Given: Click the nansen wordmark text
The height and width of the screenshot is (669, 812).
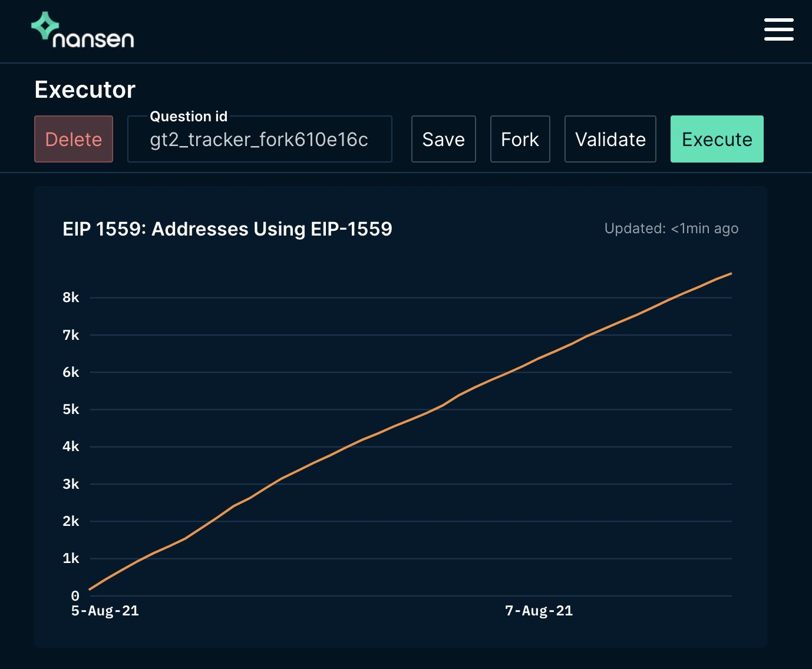Looking at the screenshot, I should click(x=93, y=39).
